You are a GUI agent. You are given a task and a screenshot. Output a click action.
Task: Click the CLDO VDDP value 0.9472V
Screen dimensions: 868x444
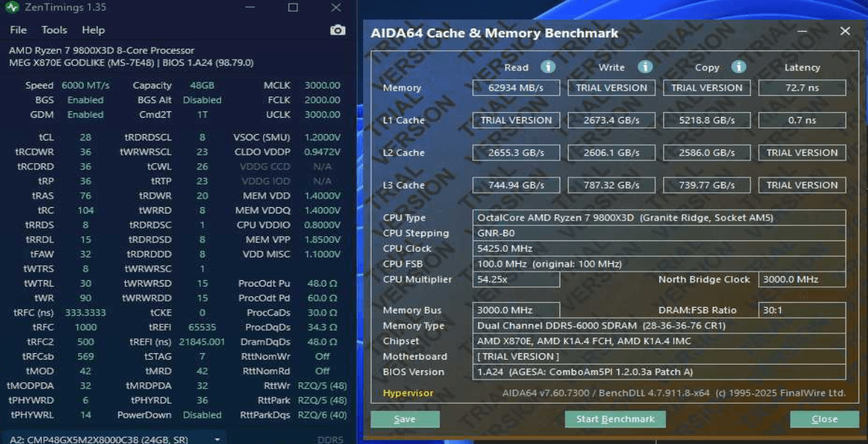point(323,152)
